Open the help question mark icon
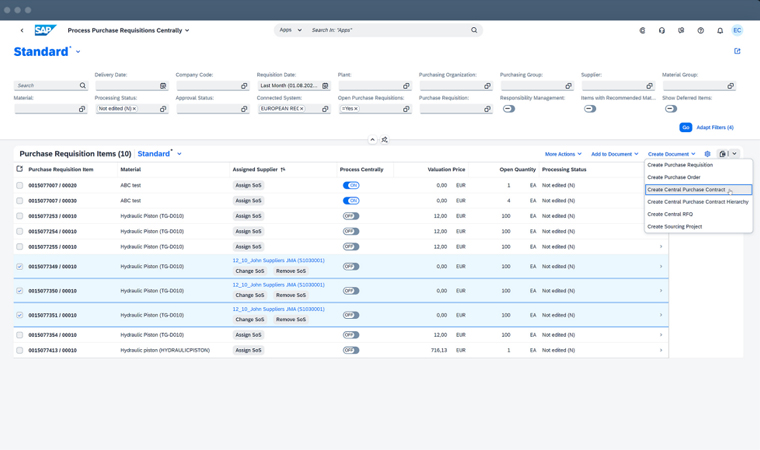Viewport: 760px width, 450px height. [x=700, y=30]
